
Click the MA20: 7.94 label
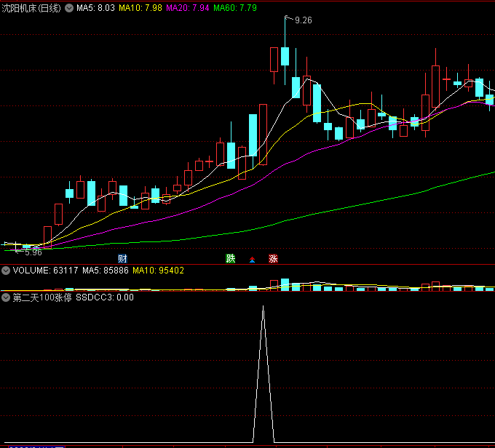click(x=188, y=8)
